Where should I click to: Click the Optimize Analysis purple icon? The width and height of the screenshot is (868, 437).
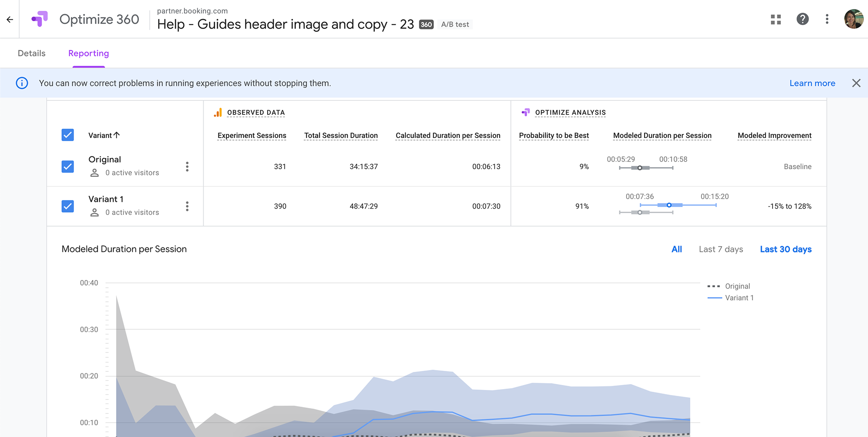click(526, 112)
